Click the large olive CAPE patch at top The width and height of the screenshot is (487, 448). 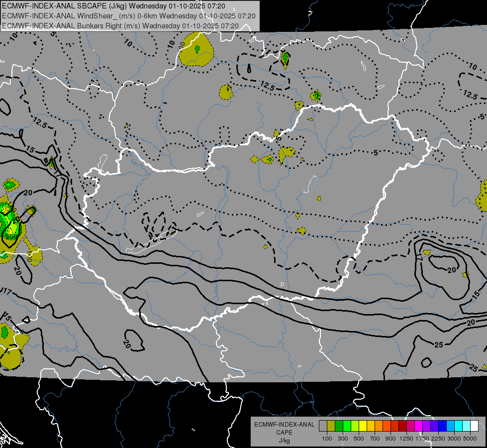[197, 51]
